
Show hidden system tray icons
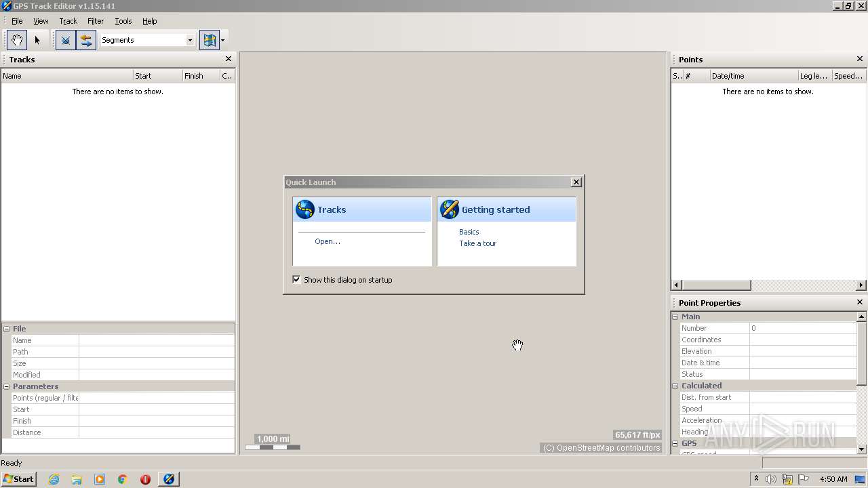point(757,479)
